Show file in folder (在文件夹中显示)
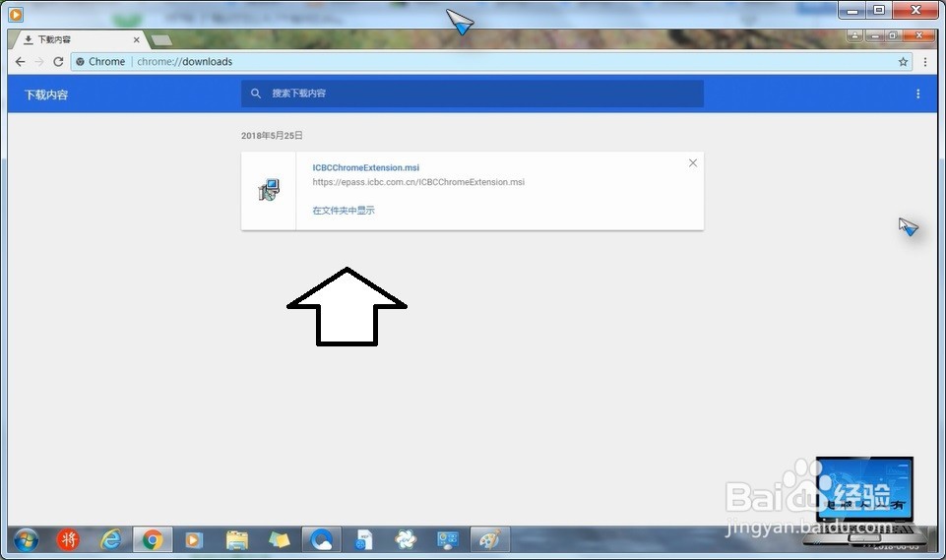Image resolution: width=946 pixels, height=560 pixels. [x=344, y=210]
